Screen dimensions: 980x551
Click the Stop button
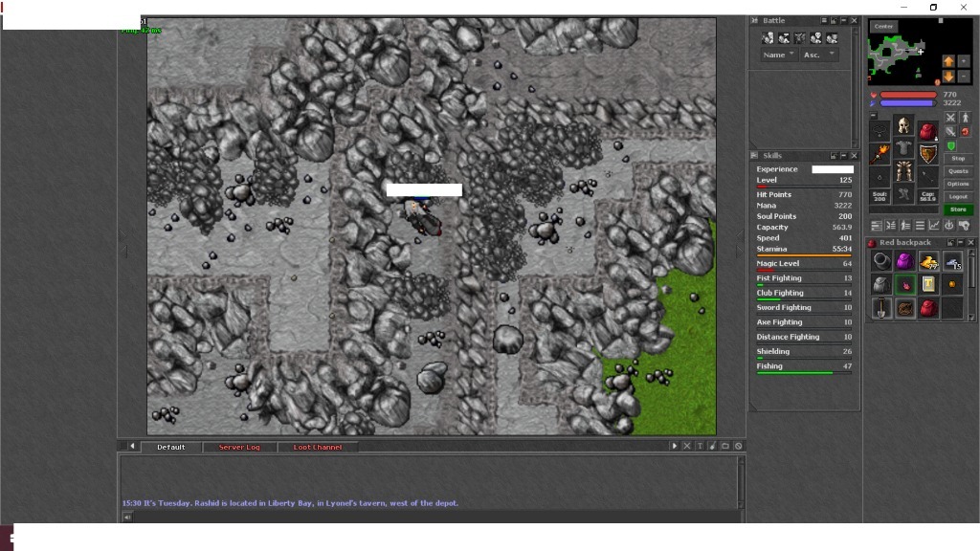[x=958, y=159]
